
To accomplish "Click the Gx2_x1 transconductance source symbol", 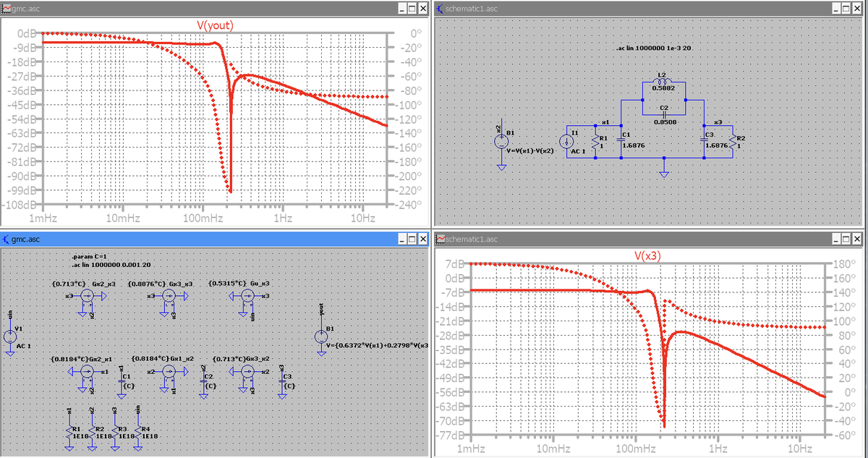I will coord(87,372).
